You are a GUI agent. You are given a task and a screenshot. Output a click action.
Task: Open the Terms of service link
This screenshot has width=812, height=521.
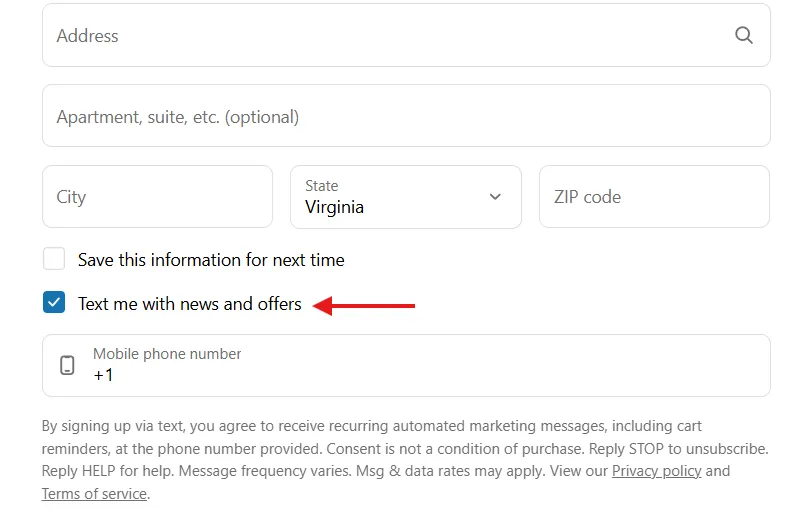click(94, 494)
